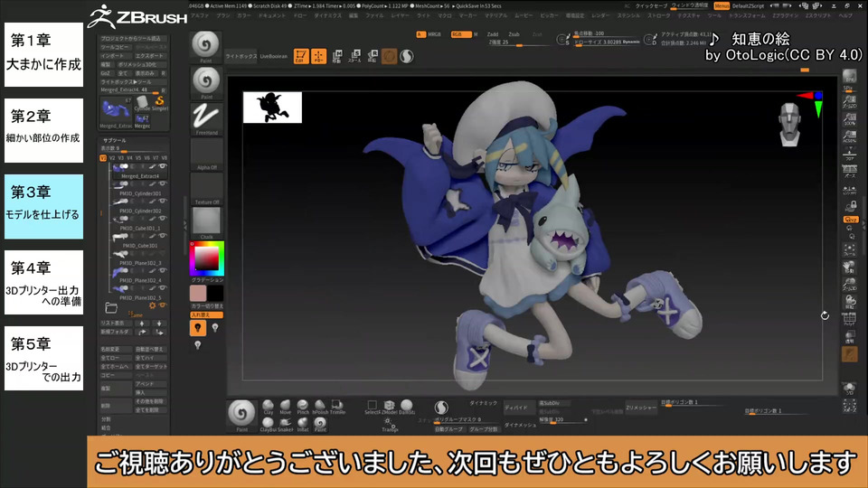Image resolution: width=868 pixels, height=488 pixels.
Task: Adjust the ドローサイズ slider
Action: pos(608,42)
